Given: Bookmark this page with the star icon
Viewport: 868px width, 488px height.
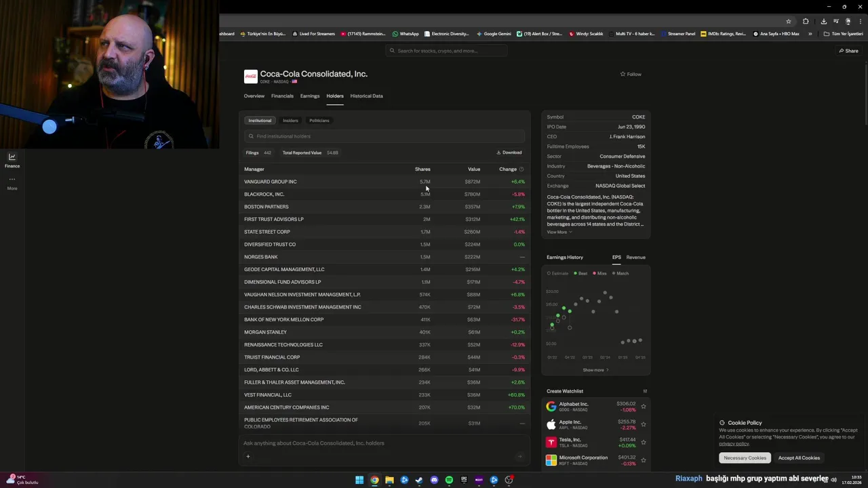Looking at the screenshot, I should [x=788, y=21].
